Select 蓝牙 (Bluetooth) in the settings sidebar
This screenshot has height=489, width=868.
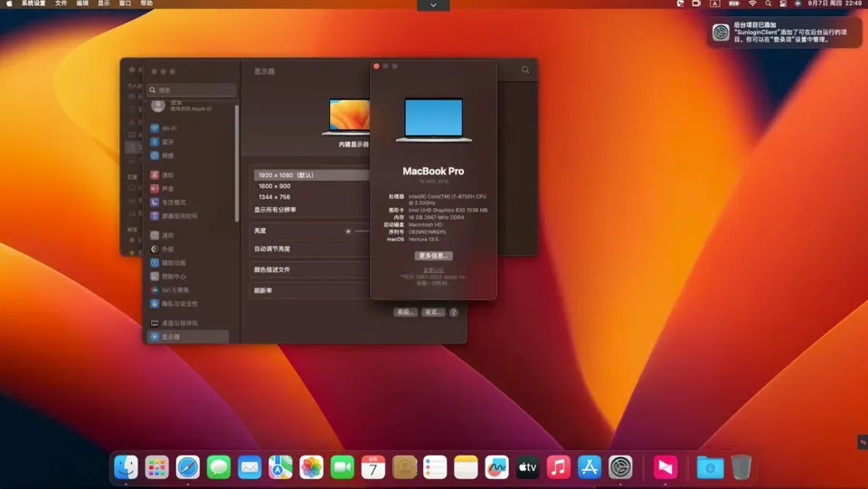tap(167, 142)
